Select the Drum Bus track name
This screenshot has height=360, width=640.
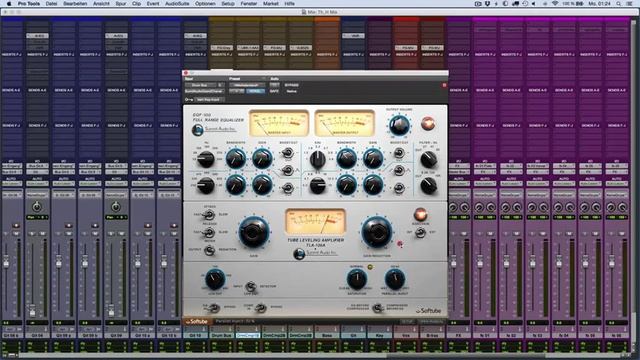pyautogui.click(x=221, y=335)
